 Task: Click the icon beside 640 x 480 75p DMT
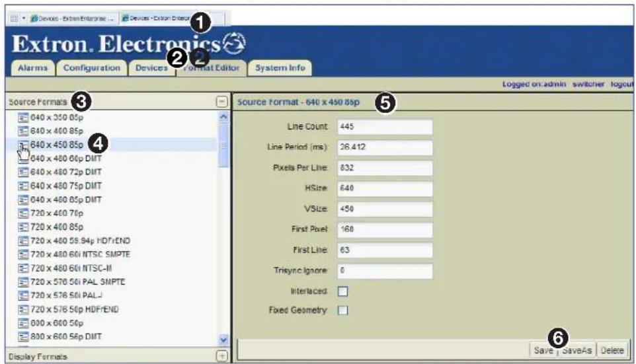pyautogui.click(x=23, y=186)
